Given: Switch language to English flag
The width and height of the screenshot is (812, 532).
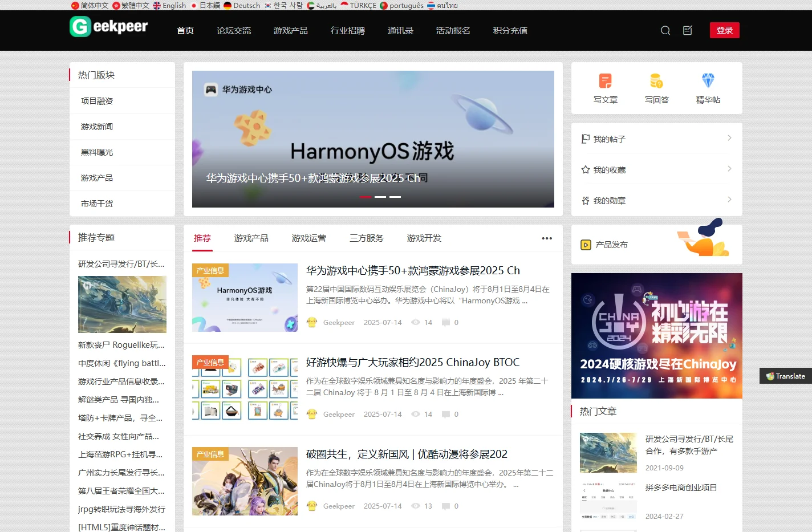Looking at the screenshot, I should pyautogui.click(x=169, y=5).
